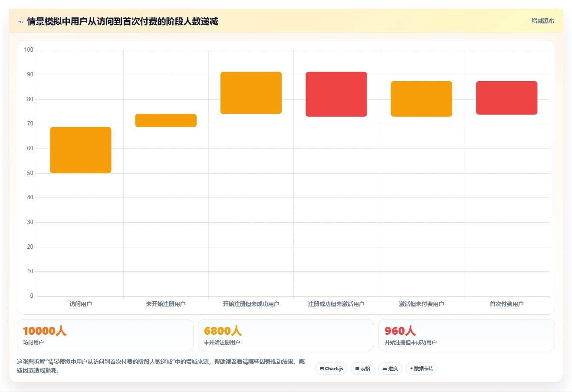The height and width of the screenshot is (392, 572).
Task: Click the orange bar for 激活但未付费用户
Action: [x=421, y=99]
